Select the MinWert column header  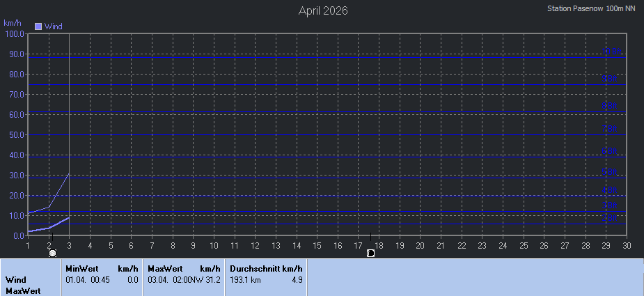pos(82,268)
